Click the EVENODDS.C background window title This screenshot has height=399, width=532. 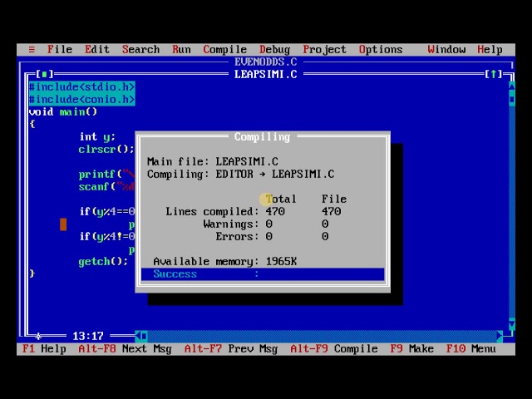(x=265, y=62)
